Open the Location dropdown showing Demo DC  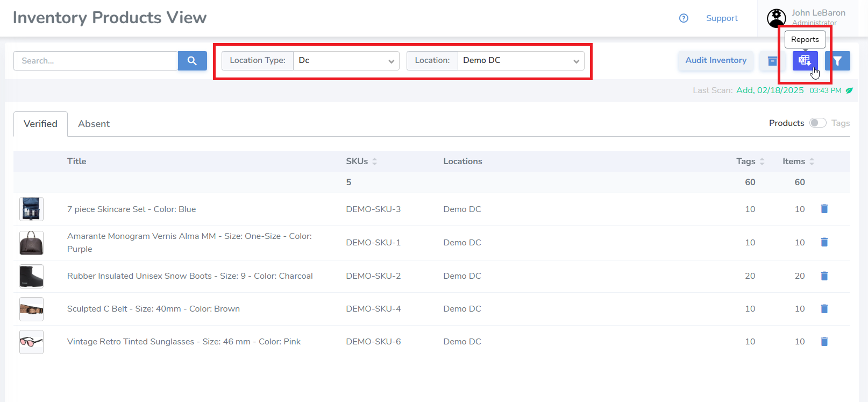point(521,61)
